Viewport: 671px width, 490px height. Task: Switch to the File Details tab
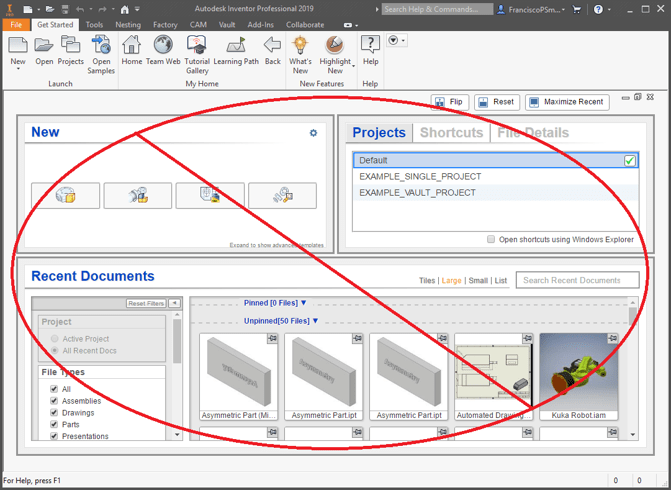(533, 133)
